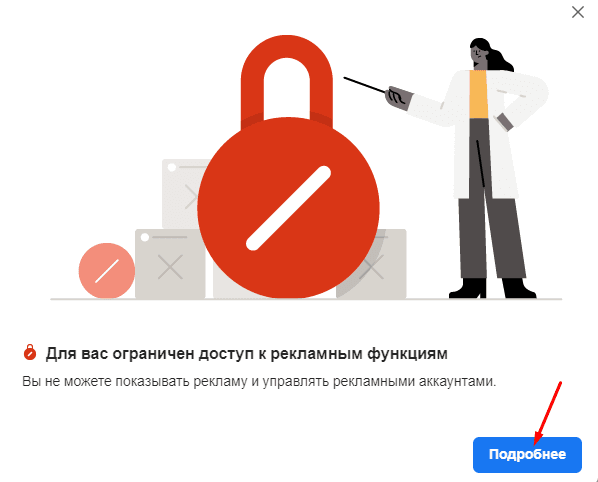Click the red annotation arrow pointing at the button
Image resolution: width=598 pixels, height=482 pixels.
pos(548,413)
